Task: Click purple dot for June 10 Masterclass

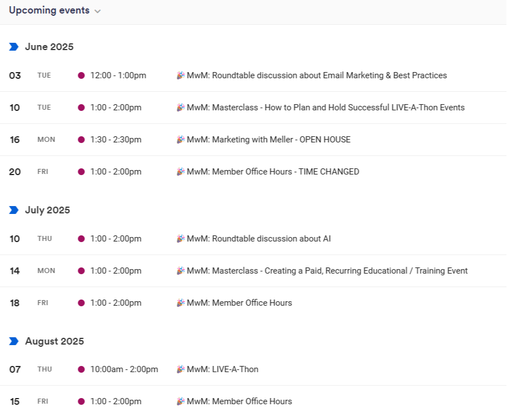Action: (81, 108)
